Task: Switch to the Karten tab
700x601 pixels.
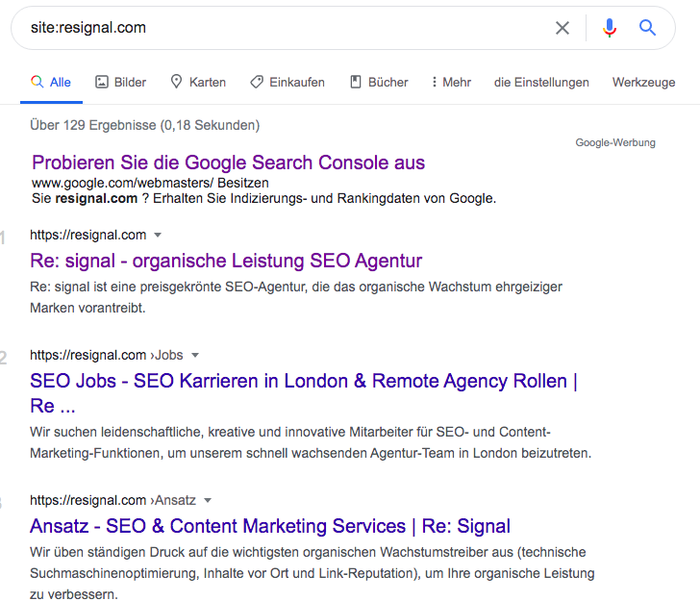Action: [198, 82]
